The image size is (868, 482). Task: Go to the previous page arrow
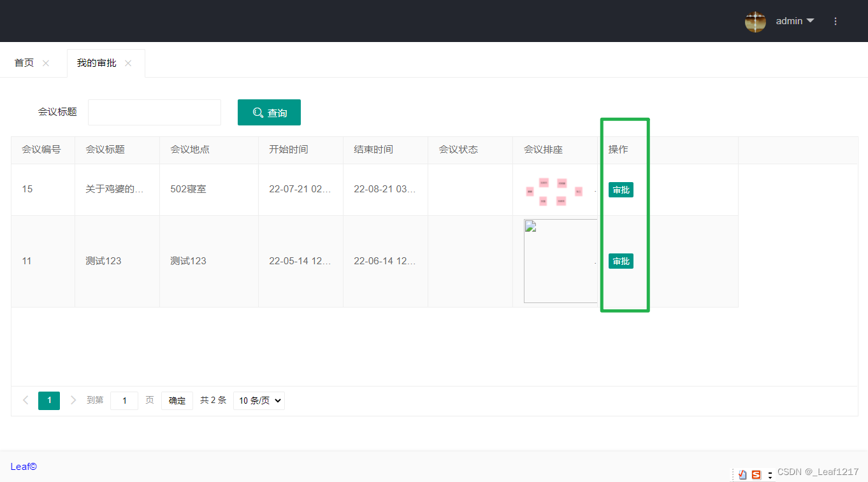point(25,400)
